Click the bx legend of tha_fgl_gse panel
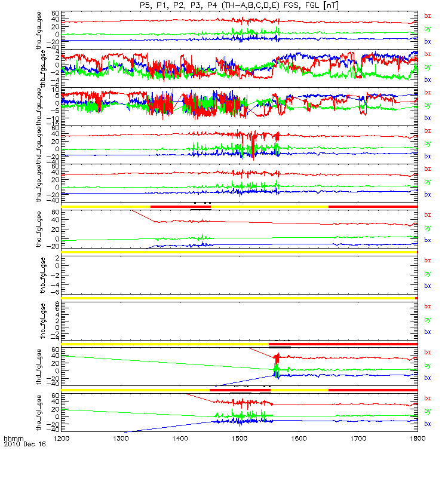Screen dimensions: 448x478 pos(428,240)
